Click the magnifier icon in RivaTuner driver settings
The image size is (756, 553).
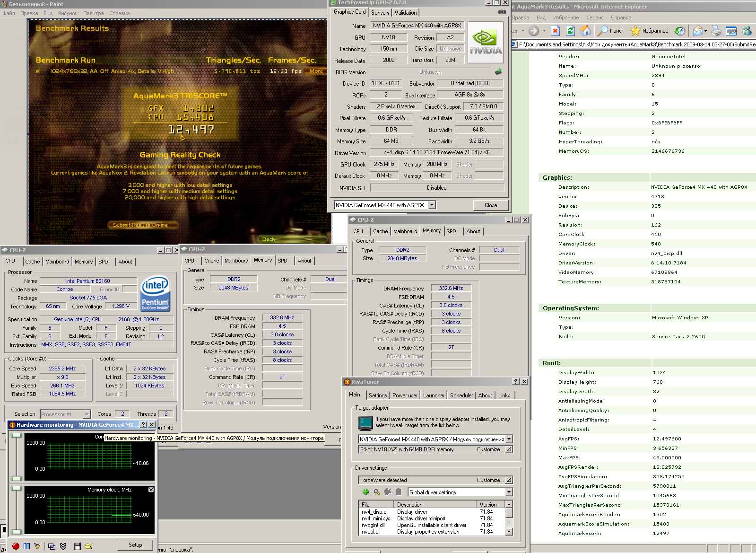point(377,492)
